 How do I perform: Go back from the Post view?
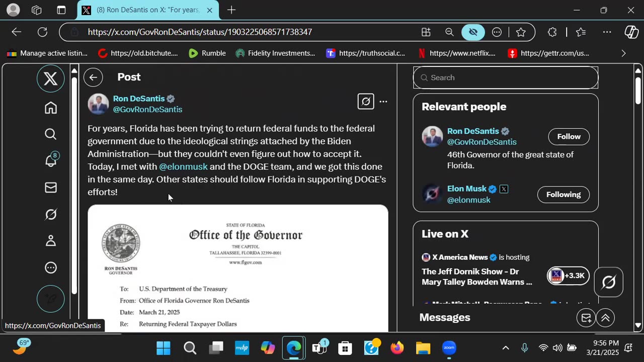click(x=93, y=77)
